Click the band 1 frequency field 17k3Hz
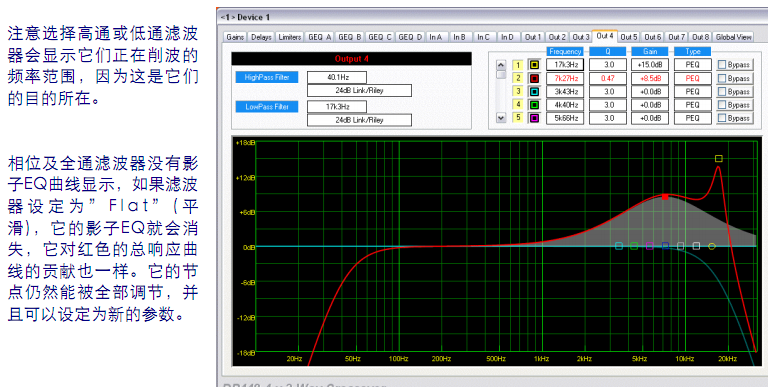768x387 pixels. pyautogui.click(x=565, y=65)
